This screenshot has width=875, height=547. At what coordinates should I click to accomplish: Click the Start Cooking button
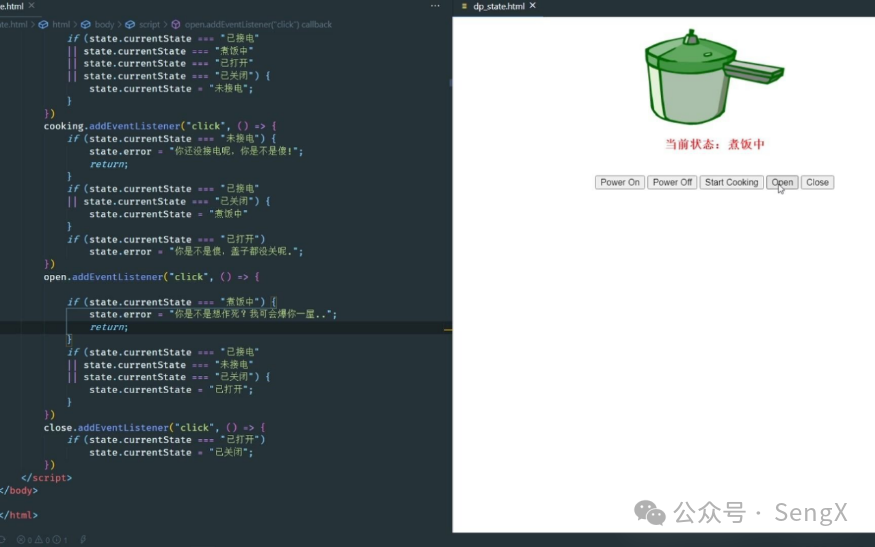point(731,182)
